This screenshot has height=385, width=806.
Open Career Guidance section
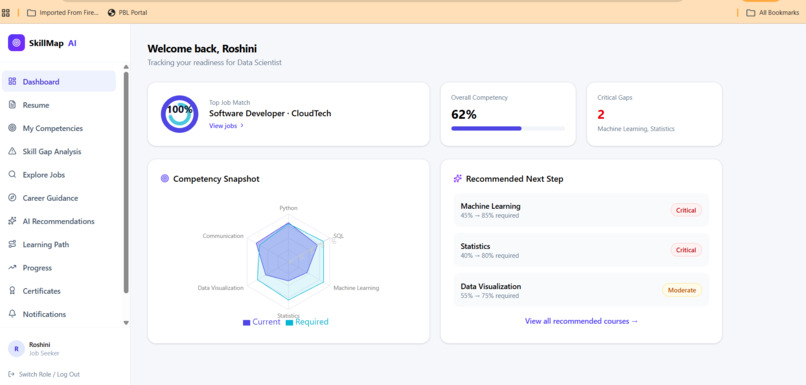point(59,198)
